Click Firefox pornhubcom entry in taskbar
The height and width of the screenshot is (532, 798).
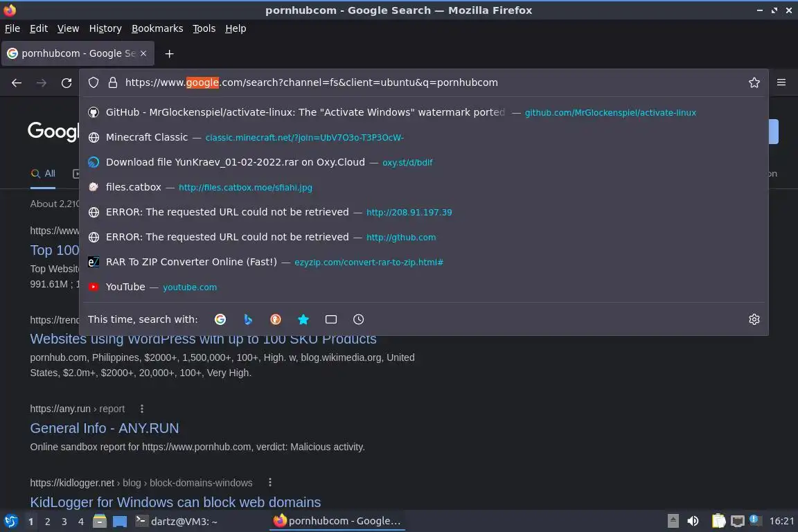click(337, 522)
